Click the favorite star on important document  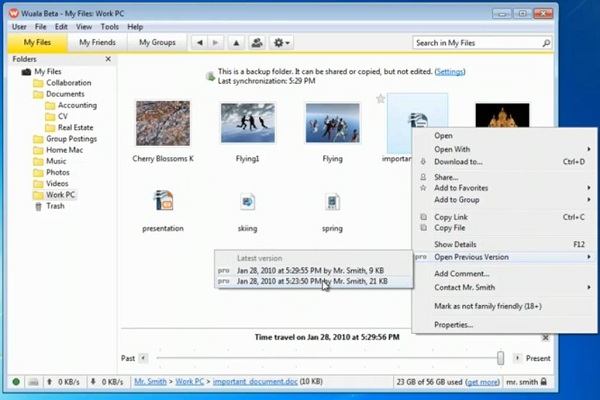coord(380,99)
